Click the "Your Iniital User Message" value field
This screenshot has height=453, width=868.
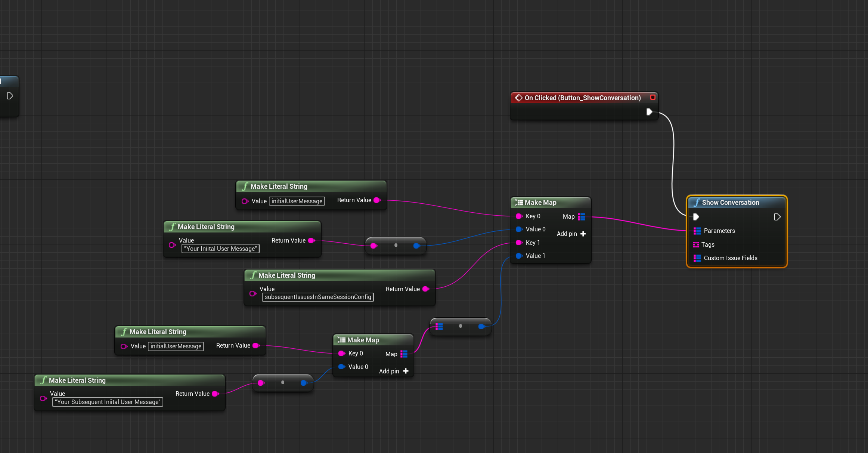(220, 249)
